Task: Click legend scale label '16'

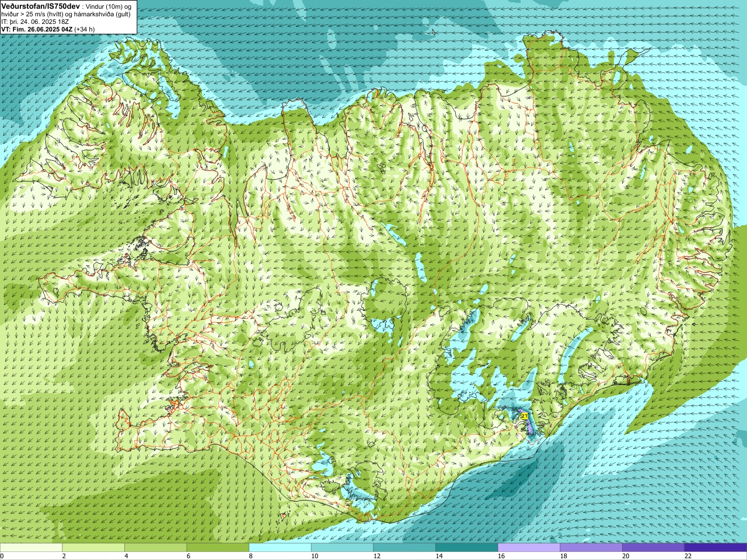Action: (501, 556)
